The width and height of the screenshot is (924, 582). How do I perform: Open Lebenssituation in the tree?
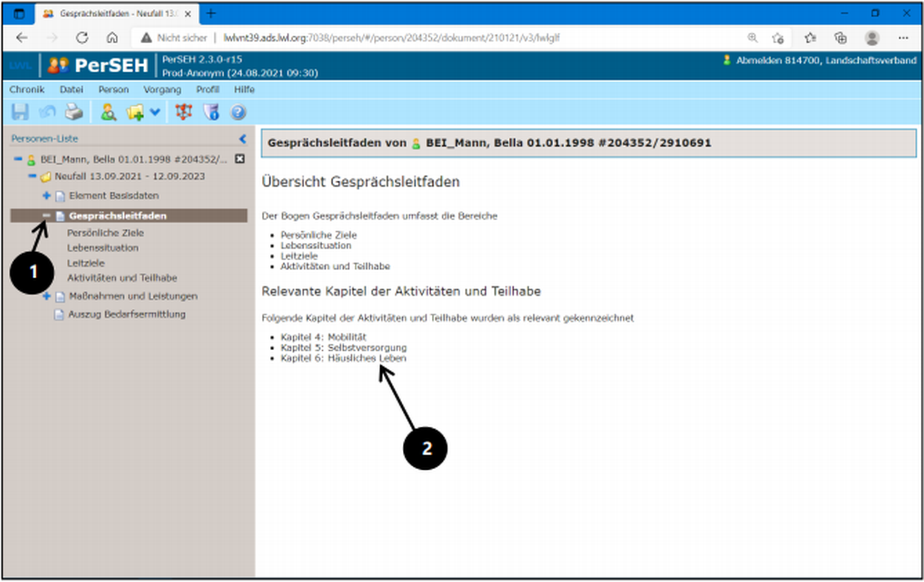coord(103,248)
